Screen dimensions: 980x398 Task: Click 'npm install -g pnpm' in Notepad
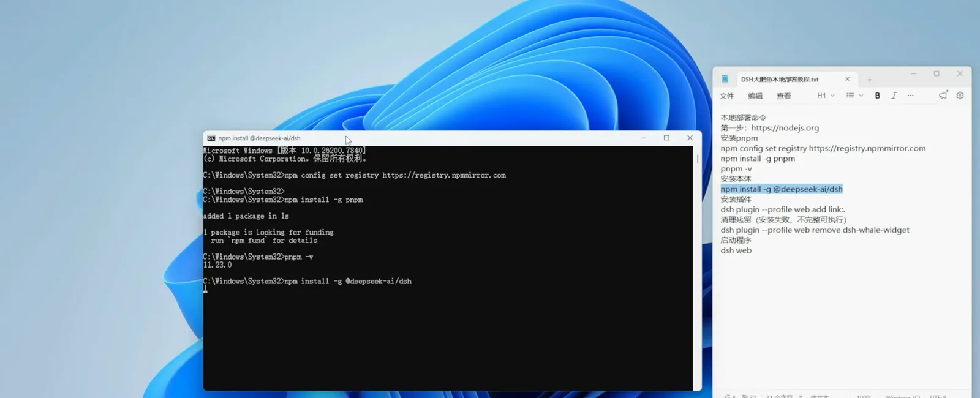(x=758, y=159)
